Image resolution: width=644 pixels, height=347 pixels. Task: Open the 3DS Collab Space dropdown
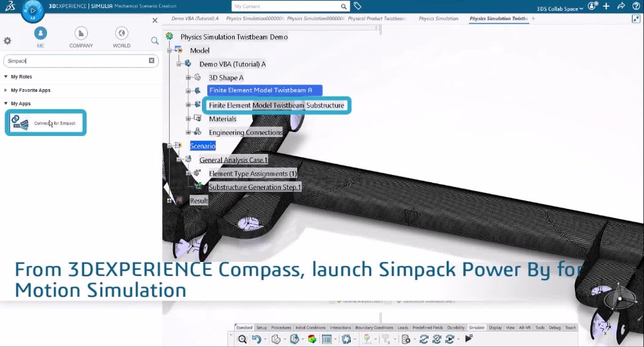pos(559,9)
